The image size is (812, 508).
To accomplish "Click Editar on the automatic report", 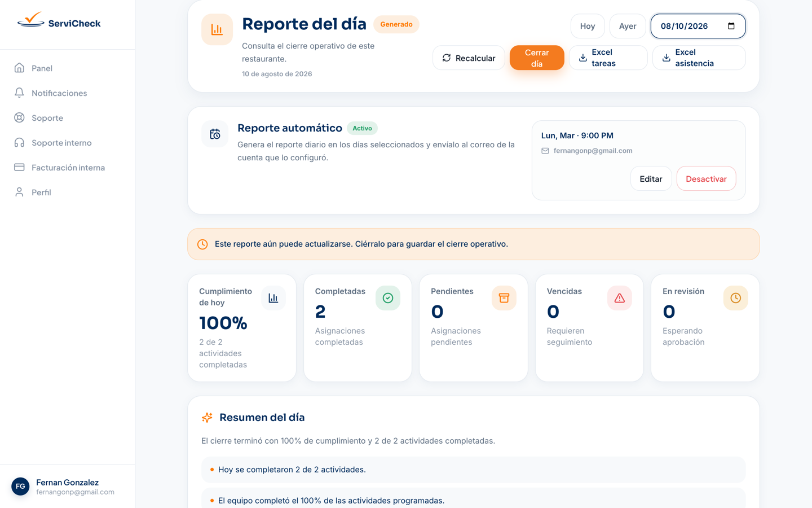I will click(651, 179).
